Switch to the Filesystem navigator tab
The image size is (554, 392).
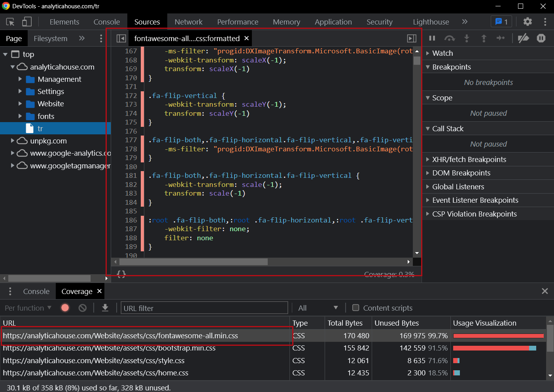click(51, 38)
